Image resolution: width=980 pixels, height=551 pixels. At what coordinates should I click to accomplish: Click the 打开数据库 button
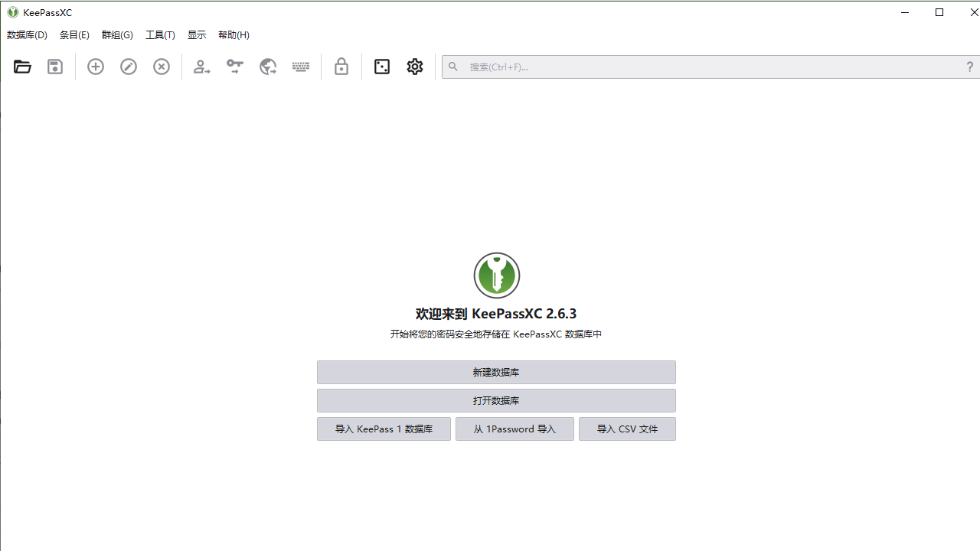pos(495,400)
